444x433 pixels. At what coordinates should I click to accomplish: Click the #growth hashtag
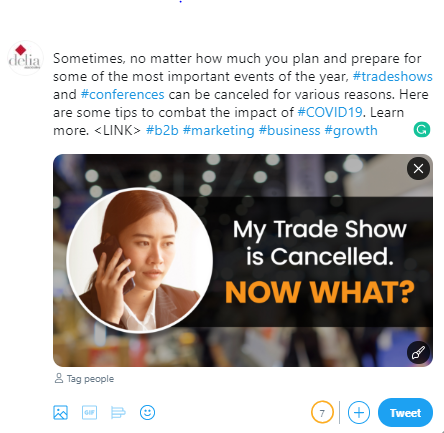[x=351, y=130]
